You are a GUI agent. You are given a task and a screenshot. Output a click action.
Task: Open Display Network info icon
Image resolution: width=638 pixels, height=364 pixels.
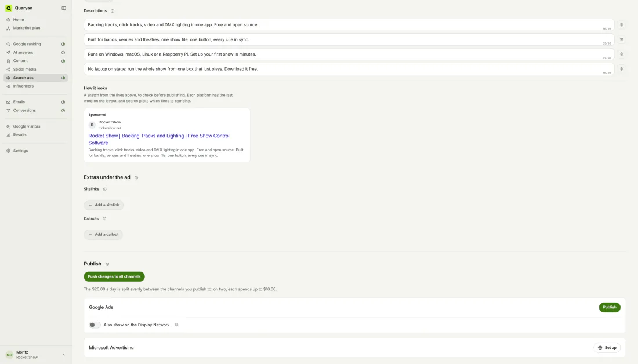(176, 325)
